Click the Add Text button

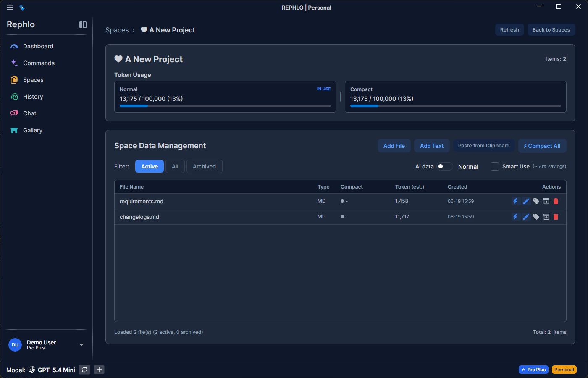432,146
